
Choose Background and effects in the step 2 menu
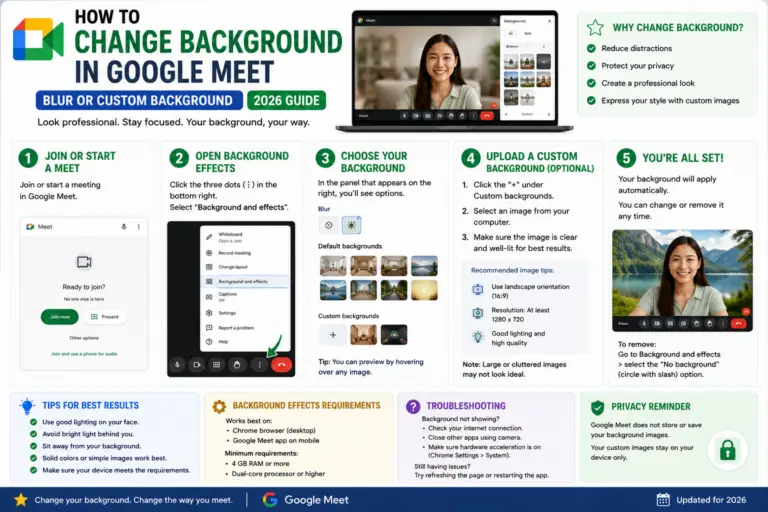pyautogui.click(x=245, y=282)
